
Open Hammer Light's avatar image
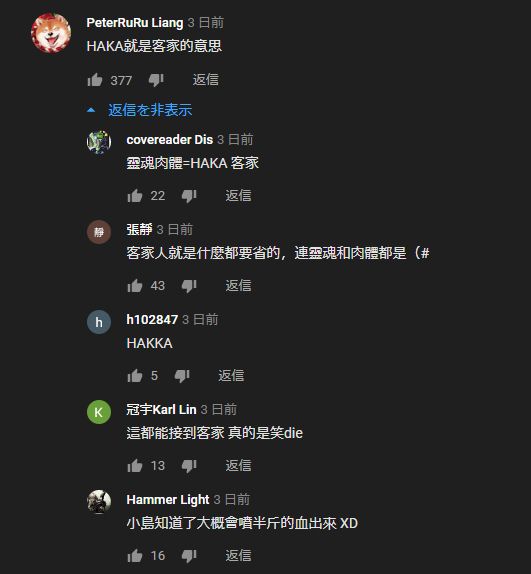pyautogui.click(x=99, y=502)
